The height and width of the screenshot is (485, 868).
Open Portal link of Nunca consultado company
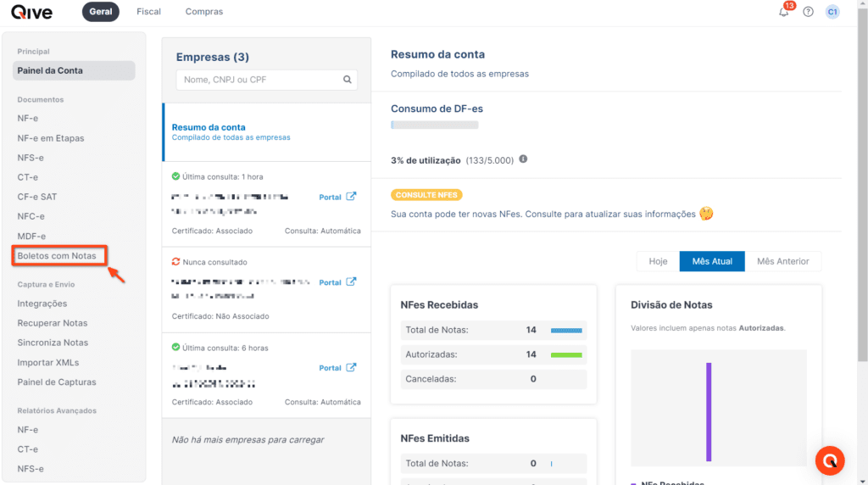pos(330,282)
